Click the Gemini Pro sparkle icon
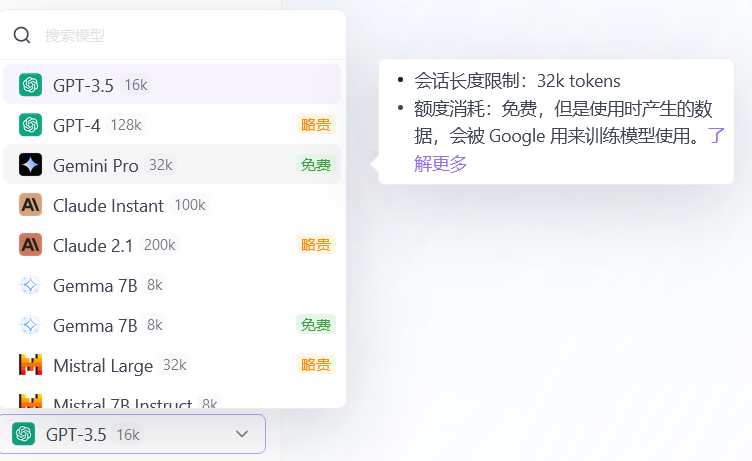The width and height of the screenshot is (752, 461). point(30,165)
